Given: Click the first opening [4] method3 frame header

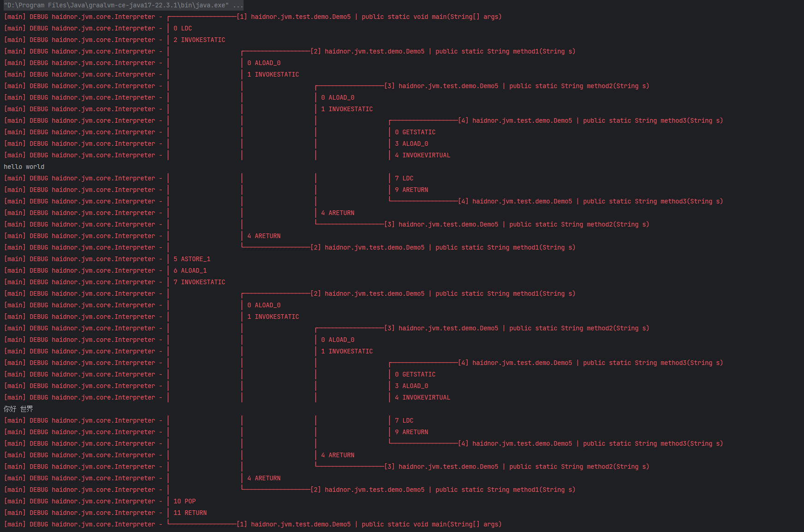Looking at the screenshot, I should click(x=590, y=120).
